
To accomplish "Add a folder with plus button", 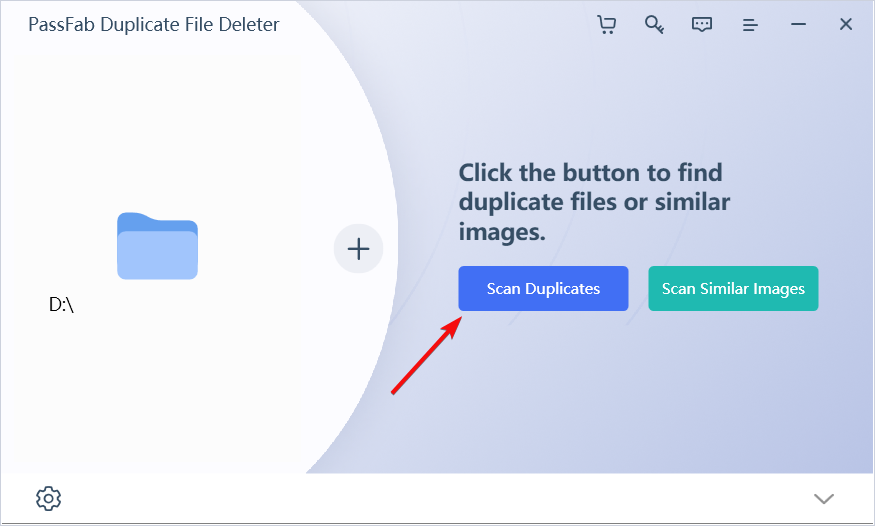I will point(358,249).
